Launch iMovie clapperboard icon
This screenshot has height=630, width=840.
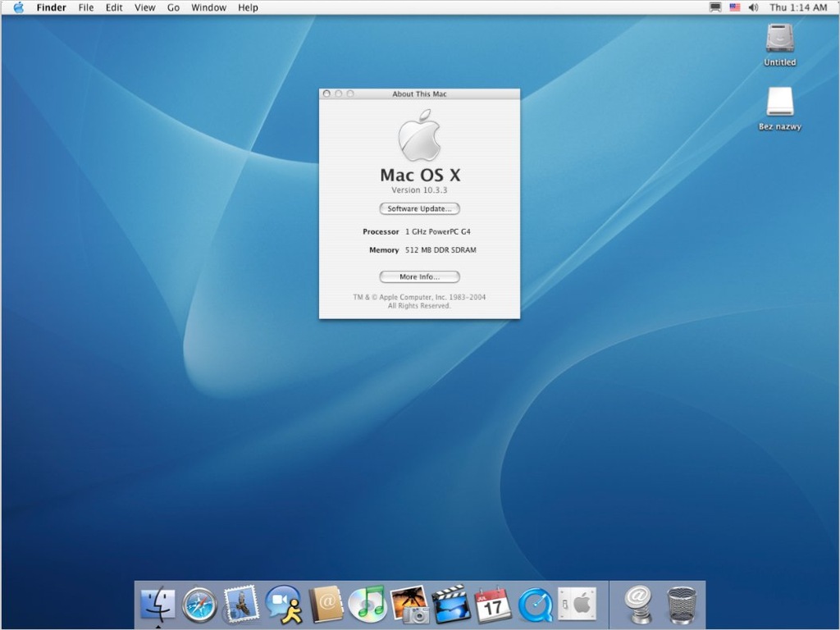pos(452,605)
